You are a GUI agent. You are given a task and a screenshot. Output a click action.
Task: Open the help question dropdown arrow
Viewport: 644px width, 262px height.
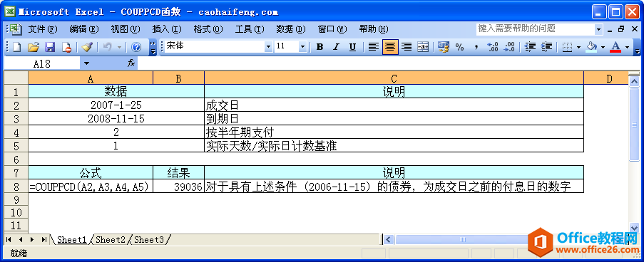599,29
